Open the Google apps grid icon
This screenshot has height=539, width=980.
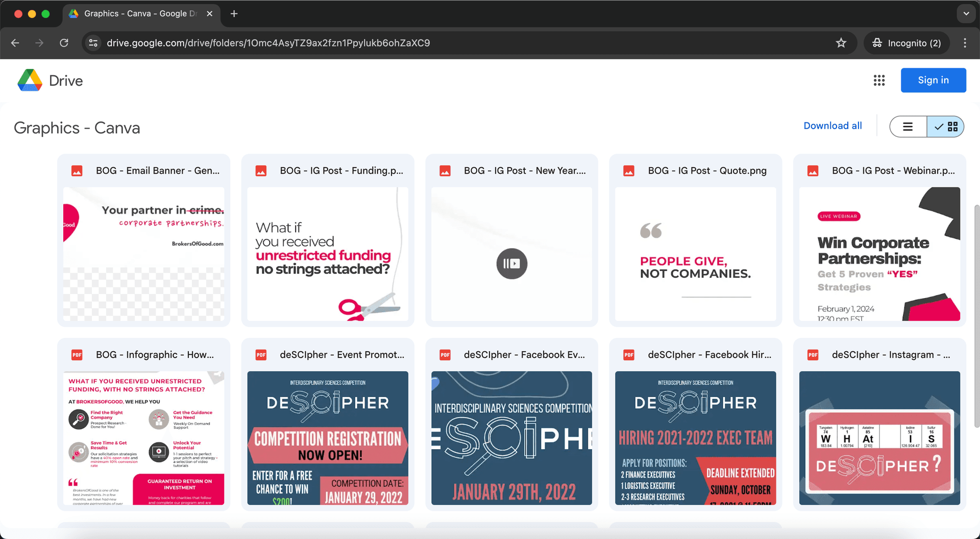tap(879, 80)
